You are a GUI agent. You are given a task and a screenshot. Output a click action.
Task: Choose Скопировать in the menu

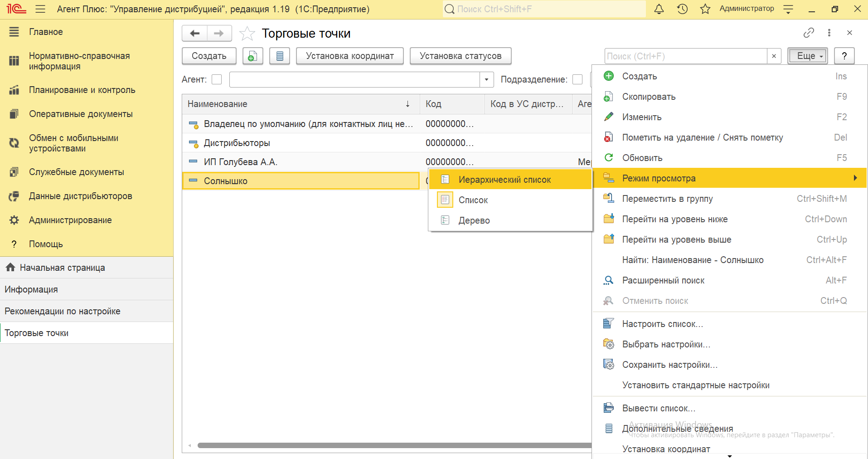point(730,97)
